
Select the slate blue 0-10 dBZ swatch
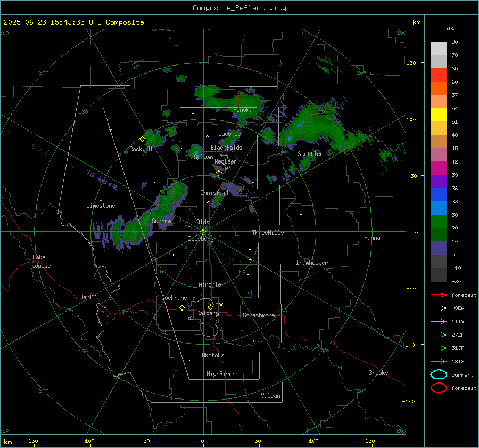[439, 248]
